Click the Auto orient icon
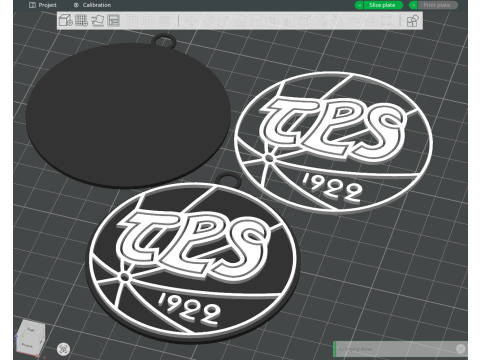Image resolution: width=480 pixels, height=360 pixels. tap(98, 21)
